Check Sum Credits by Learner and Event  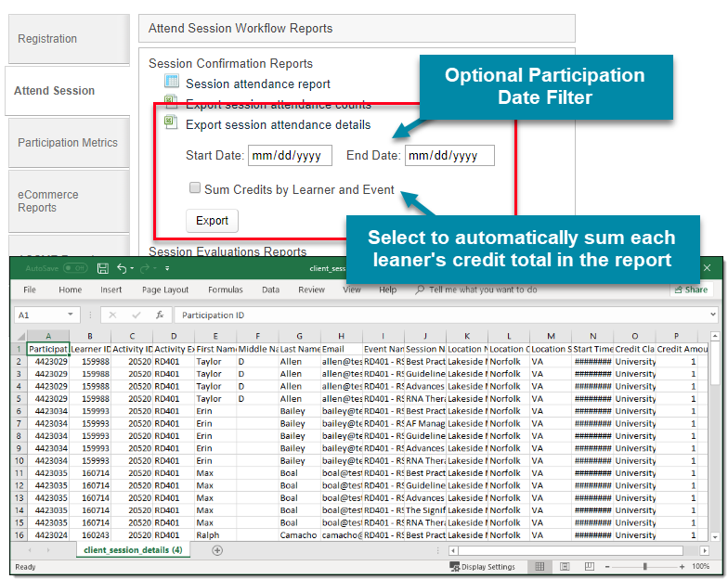(195, 187)
